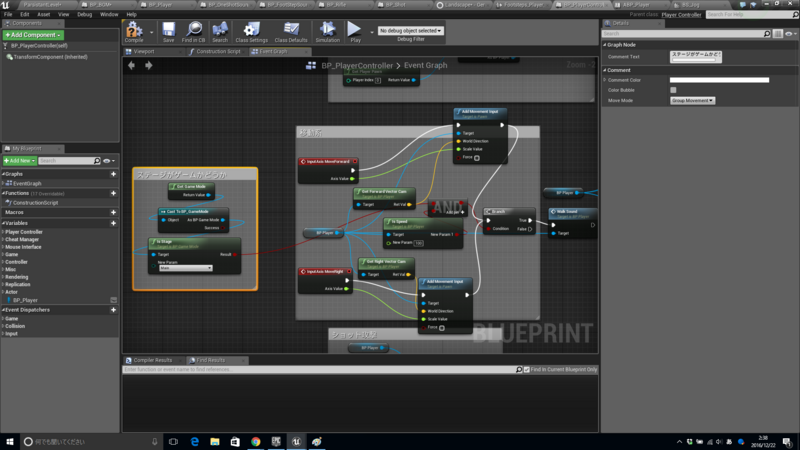Click the Add Component button
Screen dimensions: 800x450
click(x=33, y=35)
